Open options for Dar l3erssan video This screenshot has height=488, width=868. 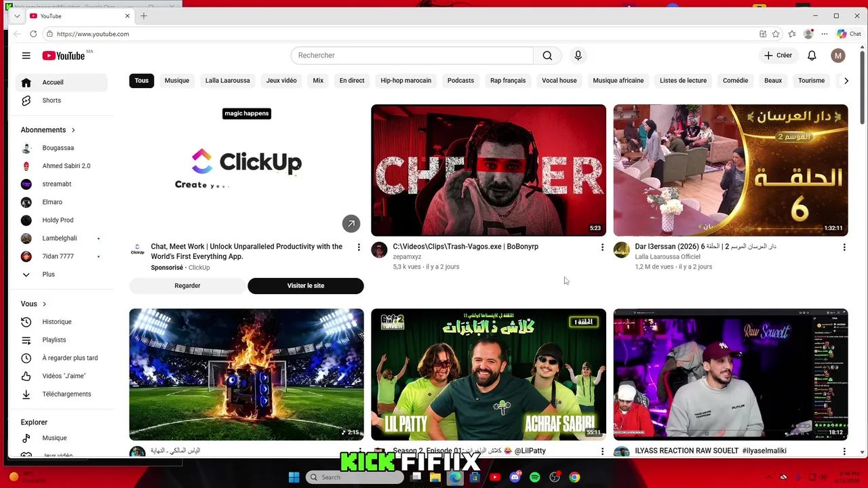click(x=844, y=247)
